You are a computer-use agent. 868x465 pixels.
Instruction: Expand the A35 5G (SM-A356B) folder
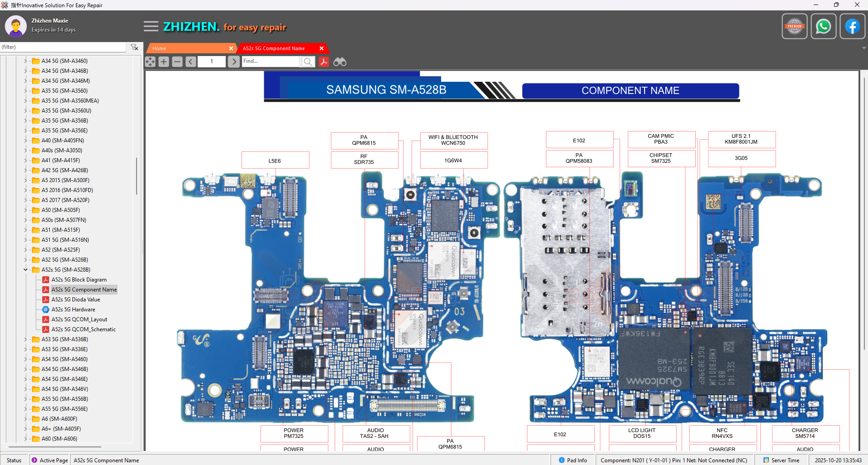coord(26,121)
